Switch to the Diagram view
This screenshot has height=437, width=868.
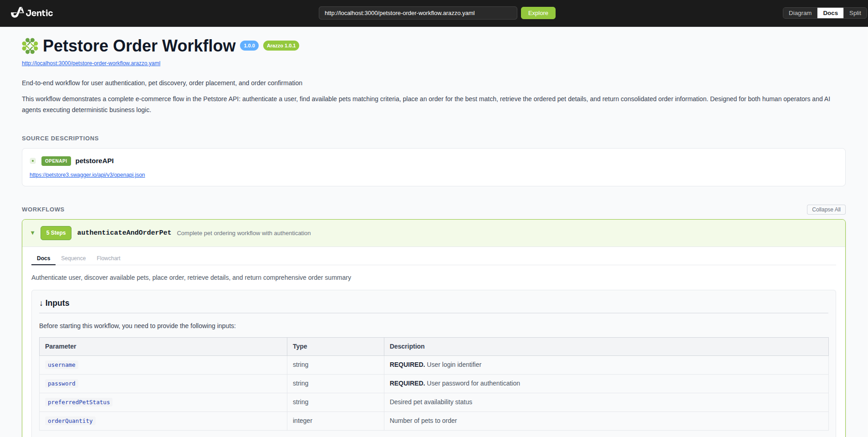[800, 13]
